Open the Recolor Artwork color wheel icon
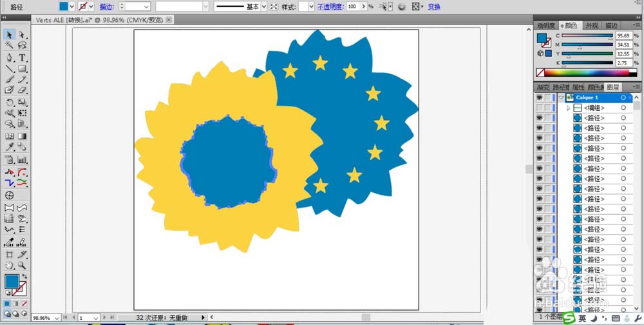The height and width of the screenshot is (325, 644). click(402, 6)
